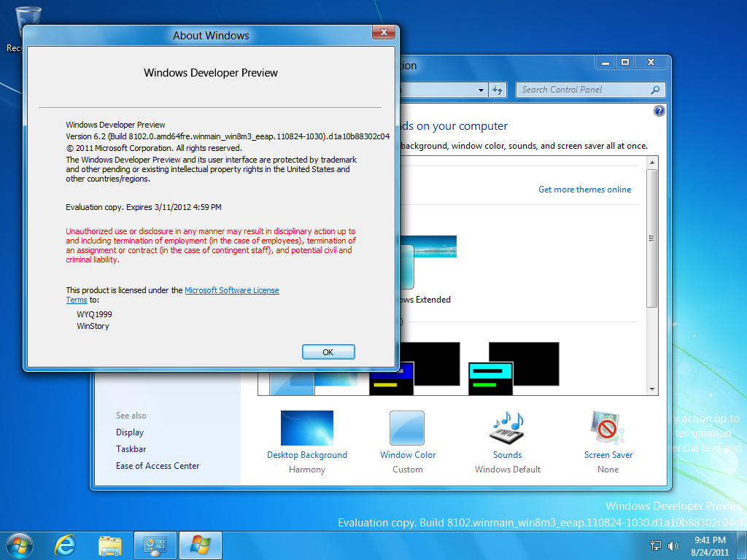The width and height of the screenshot is (747, 560).
Task: Close the About Windows dialog
Action: 384,32
